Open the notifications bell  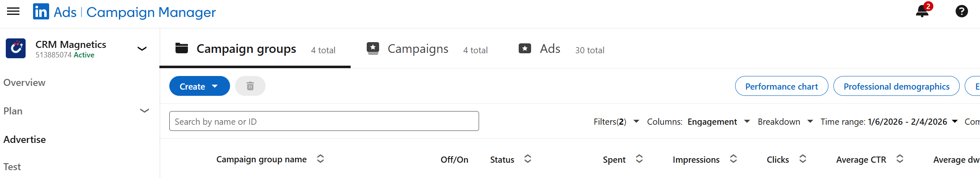point(922,11)
